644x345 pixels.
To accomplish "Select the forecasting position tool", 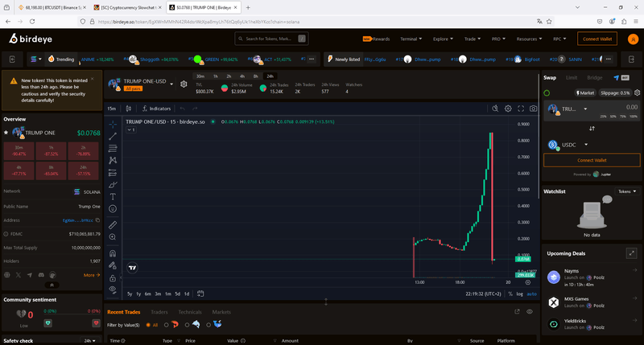I will [x=113, y=173].
